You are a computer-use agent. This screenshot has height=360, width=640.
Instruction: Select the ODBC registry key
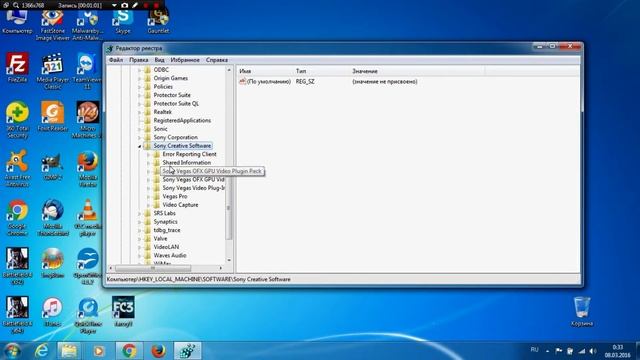point(161,70)
